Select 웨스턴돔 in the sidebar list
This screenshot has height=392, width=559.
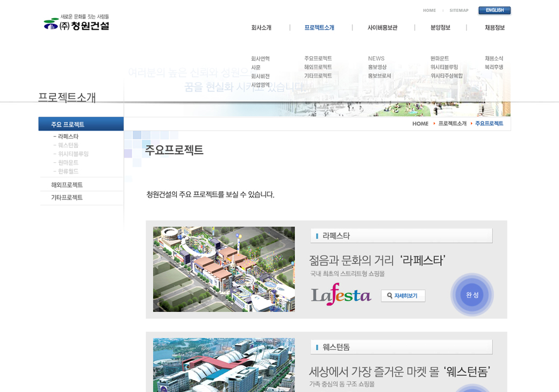pyautogui.click(x=68, y=145)
